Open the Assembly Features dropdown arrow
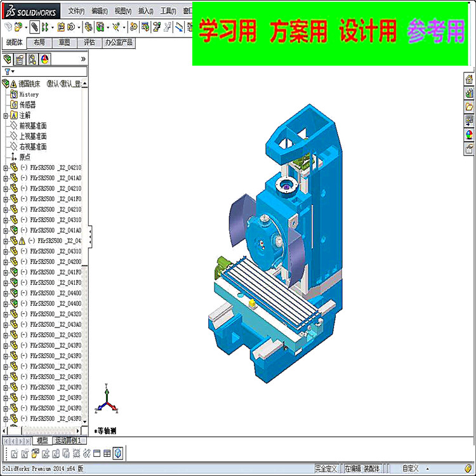 (x=108, y=28)
